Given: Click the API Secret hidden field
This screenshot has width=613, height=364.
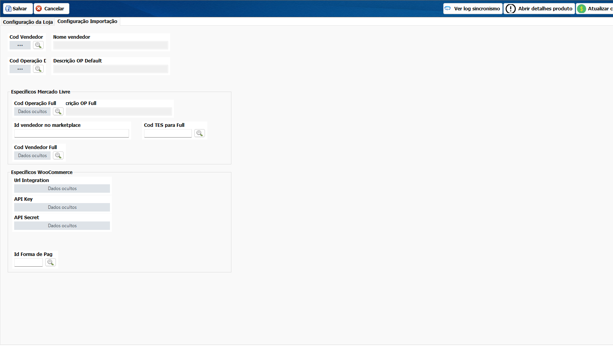Looking at the screenshot, I should [62, 226].
